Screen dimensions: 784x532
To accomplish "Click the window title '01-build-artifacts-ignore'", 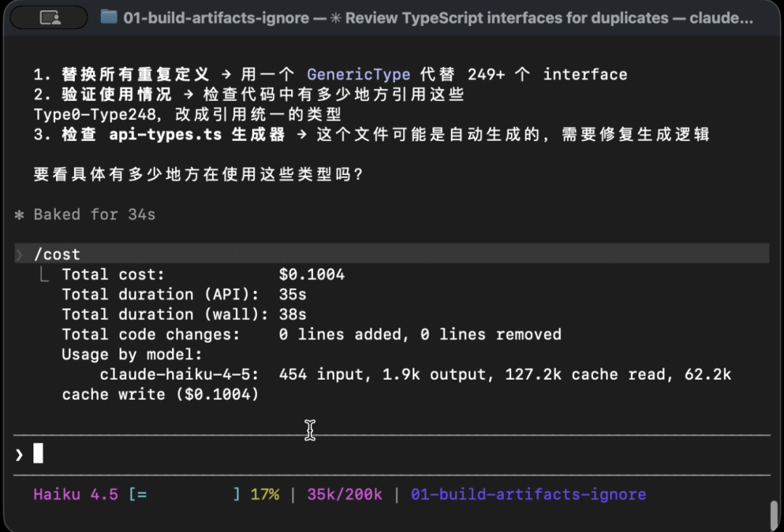I will (216, 18).
